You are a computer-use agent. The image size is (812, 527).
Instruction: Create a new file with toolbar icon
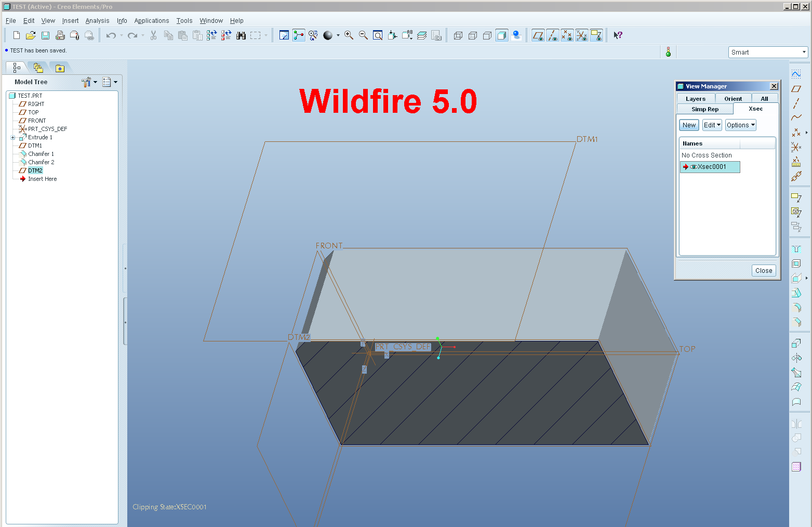(x=17, y=35)
